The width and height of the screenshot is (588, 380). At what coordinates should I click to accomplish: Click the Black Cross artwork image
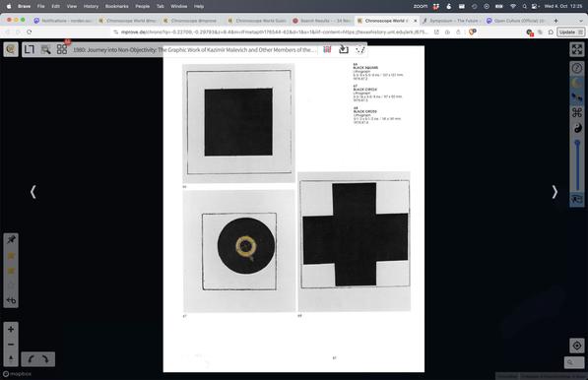354,241
